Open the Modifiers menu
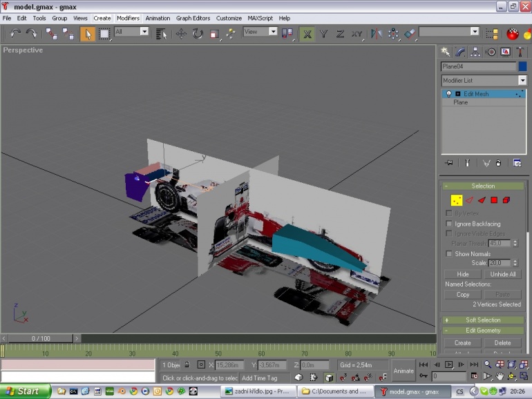Image resolution: width=532 pixels, height=399 pixels. [x=128, y=19]
